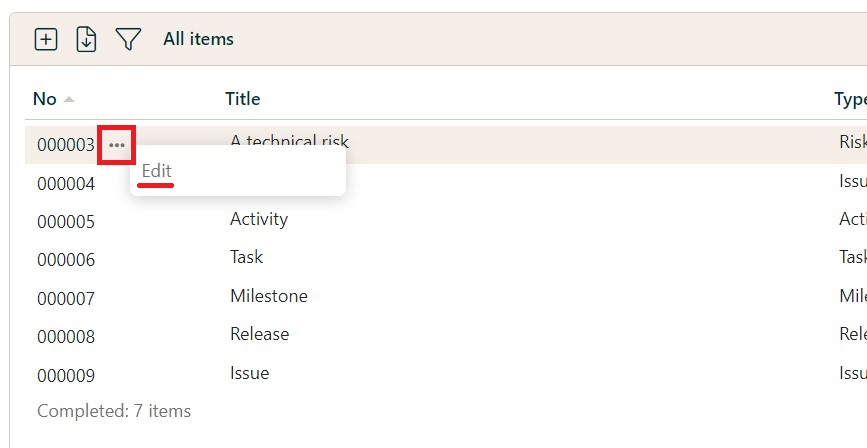The height and width of the screenshot is (448, 867).
Task: Sort by the Title column header
Action: [243, 98]
